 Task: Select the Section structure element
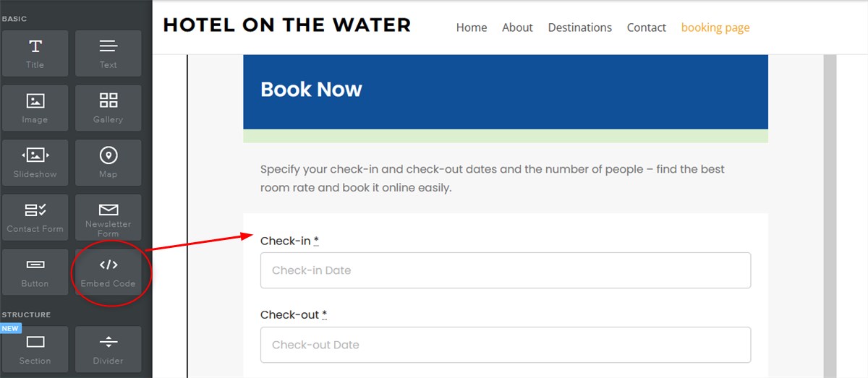click(x=35, y=348)
